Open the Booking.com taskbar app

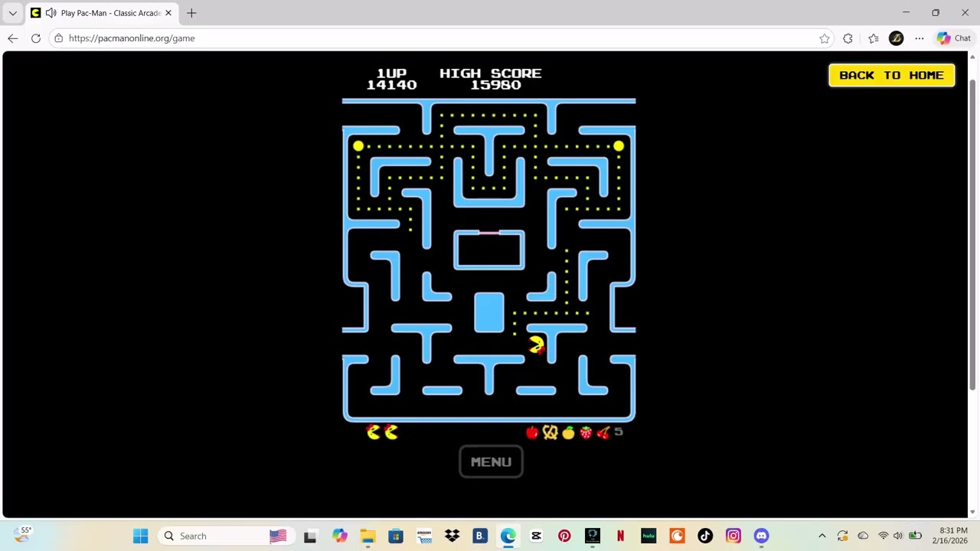coord(480,536)
